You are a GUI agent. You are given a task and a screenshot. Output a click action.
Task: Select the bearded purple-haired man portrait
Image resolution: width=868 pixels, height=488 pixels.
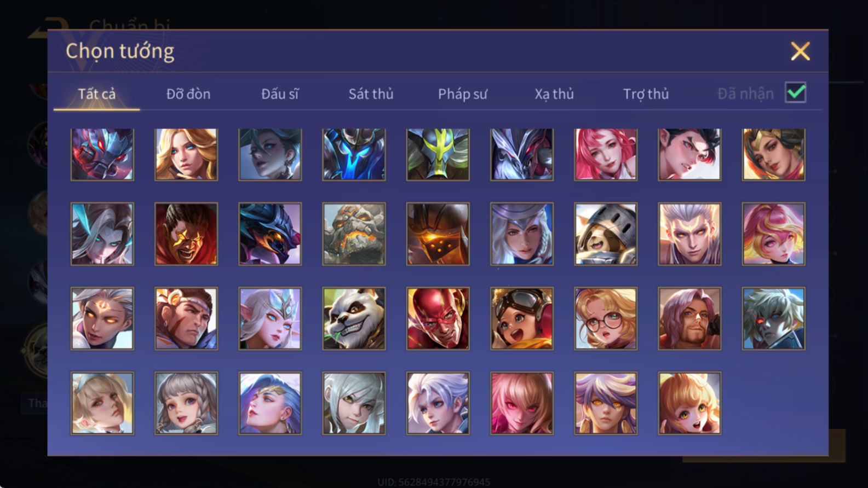tap(689, 318)
